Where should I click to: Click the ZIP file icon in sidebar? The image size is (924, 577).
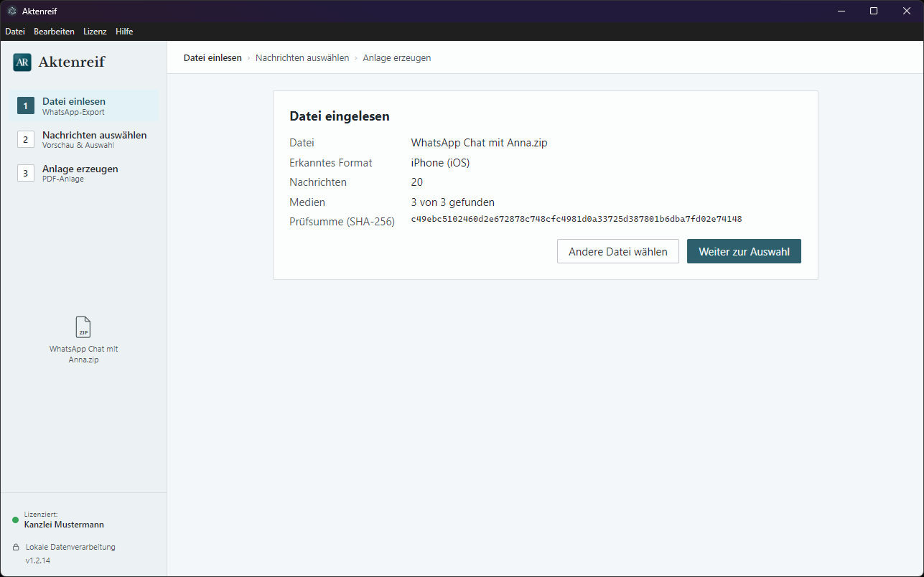coord(83,327)
